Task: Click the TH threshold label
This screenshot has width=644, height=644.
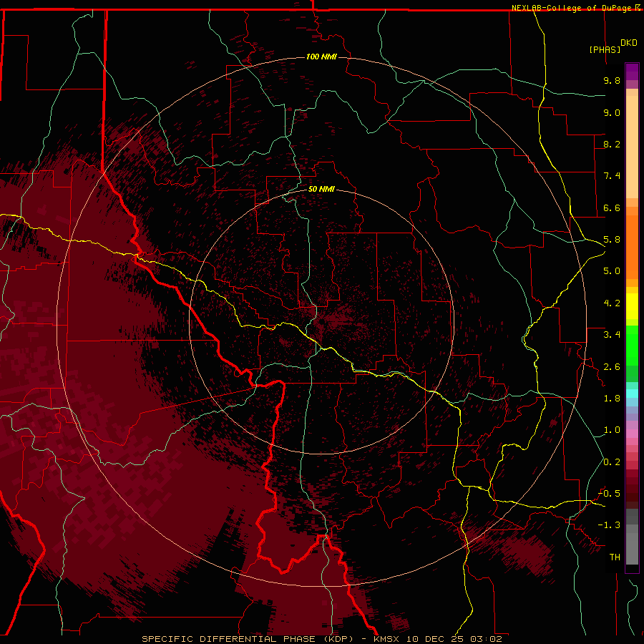Action: (615, 557)
